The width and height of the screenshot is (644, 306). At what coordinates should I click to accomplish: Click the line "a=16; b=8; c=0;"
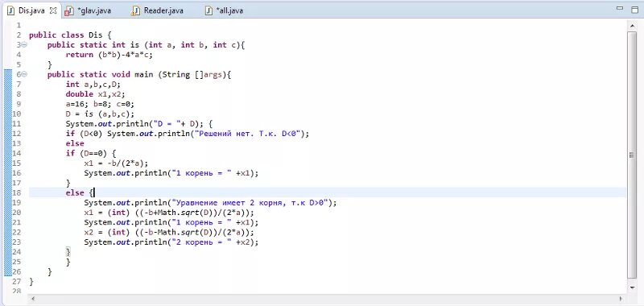pyautogui.click(x=100, y=104)
